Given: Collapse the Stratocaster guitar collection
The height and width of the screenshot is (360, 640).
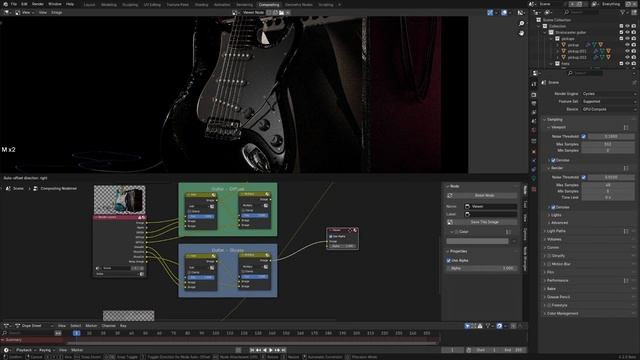Looking at the screenshot, I should click(545, 32).
